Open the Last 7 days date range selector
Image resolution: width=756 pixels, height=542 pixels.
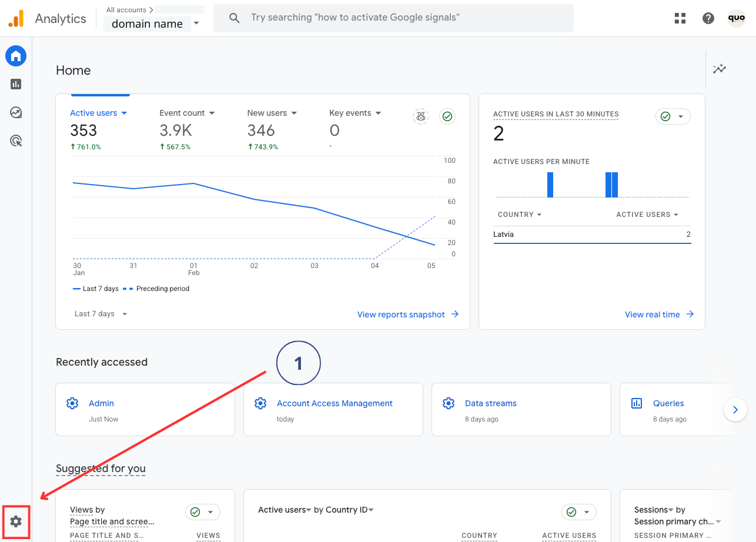click(x=100, y=313)
